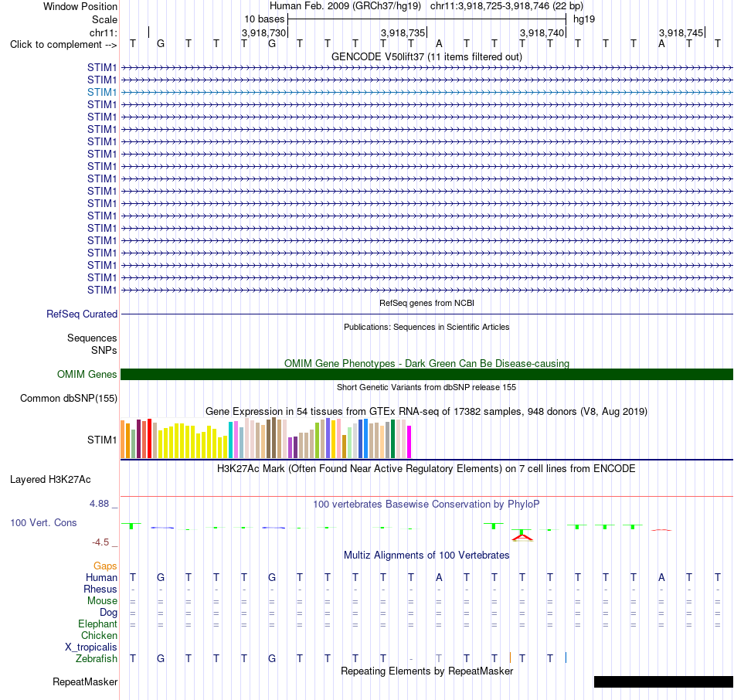The height and width of the screenshot is (700, 734).
Task: Click the 'X_tropicalis' species label
Action: (x=91, y=647)
